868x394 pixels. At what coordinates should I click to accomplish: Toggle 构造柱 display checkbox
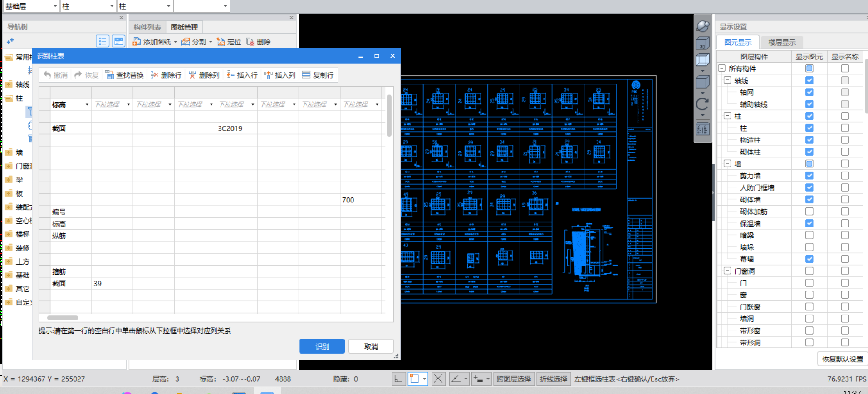pyautogui.click(x=809, y=140)
